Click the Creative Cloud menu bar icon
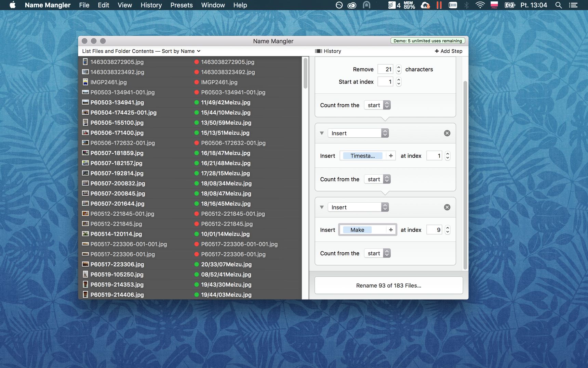Viewport: 588px width, 368px height. tap(352, 5)
